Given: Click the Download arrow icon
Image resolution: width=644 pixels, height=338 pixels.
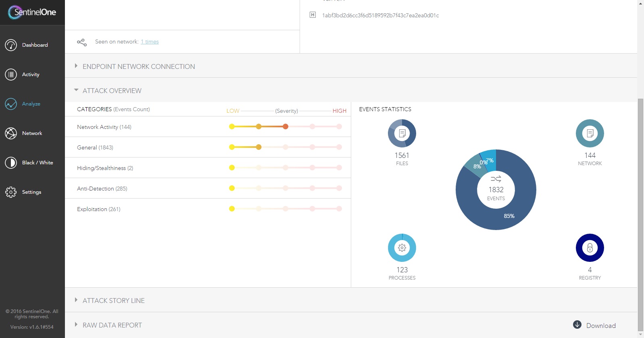Looking at the screenshot, I should pos(577,325).
